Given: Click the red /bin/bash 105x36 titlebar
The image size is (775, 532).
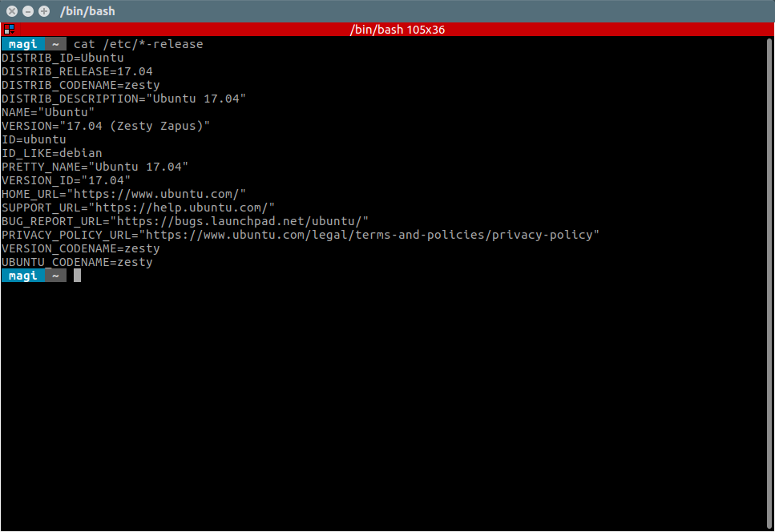Looking at the screenshot, I should [388, 30].
